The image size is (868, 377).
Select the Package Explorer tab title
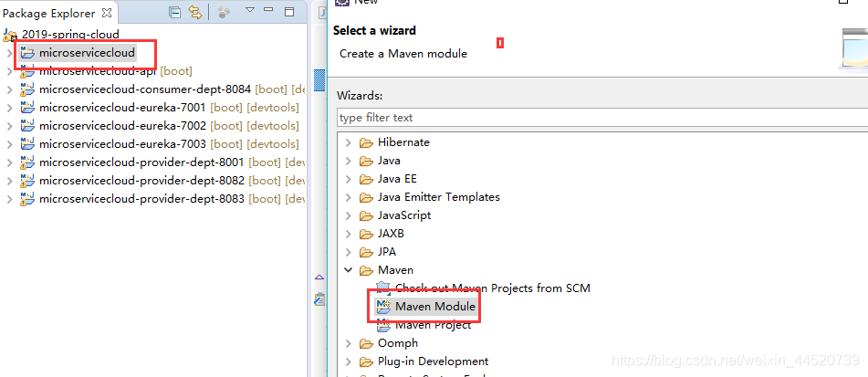pyautogui.click(x=48, y=14)
